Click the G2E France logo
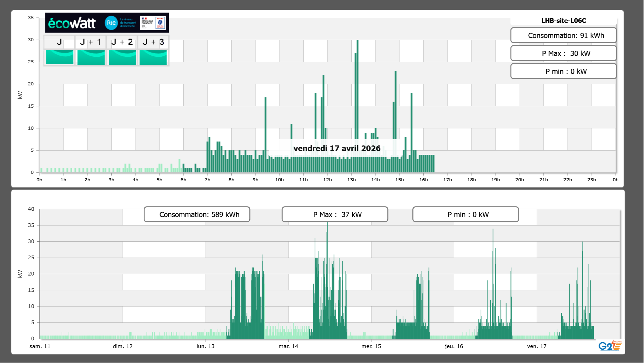644x363 pixels. tap(610, 346)
